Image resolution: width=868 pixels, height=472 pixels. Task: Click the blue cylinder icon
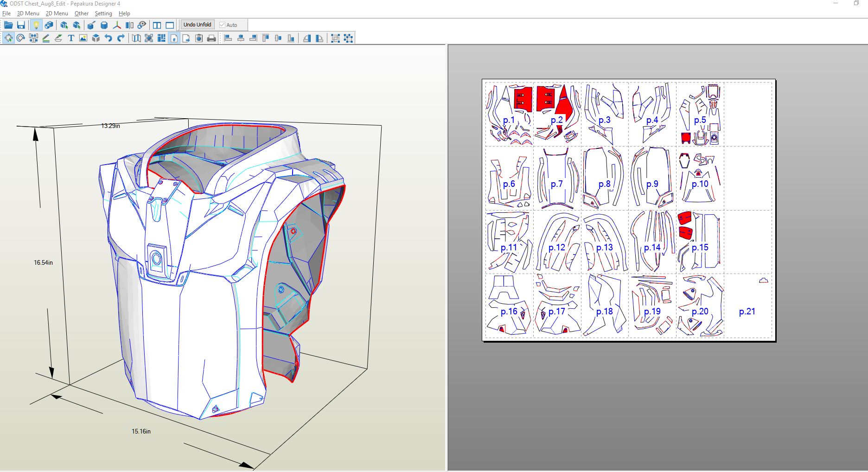104,25
